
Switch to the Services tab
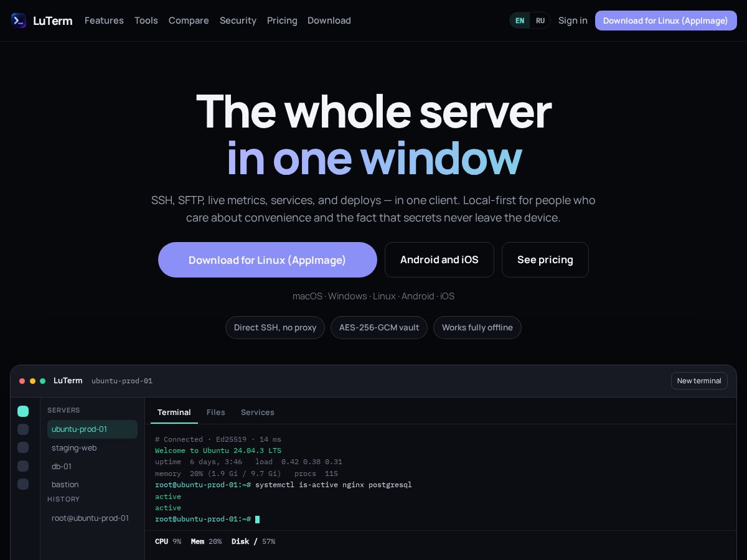click(258, 413)
